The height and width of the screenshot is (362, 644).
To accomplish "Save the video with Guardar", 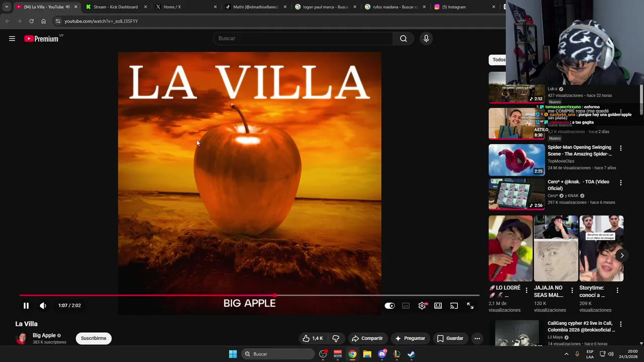I will click(450, 338).
